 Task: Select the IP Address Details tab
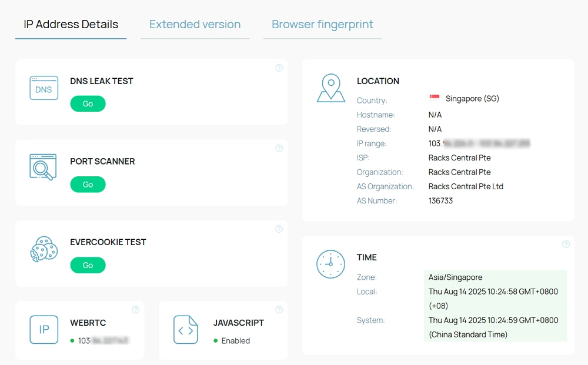pyautogui.click(x=71, y=24)
